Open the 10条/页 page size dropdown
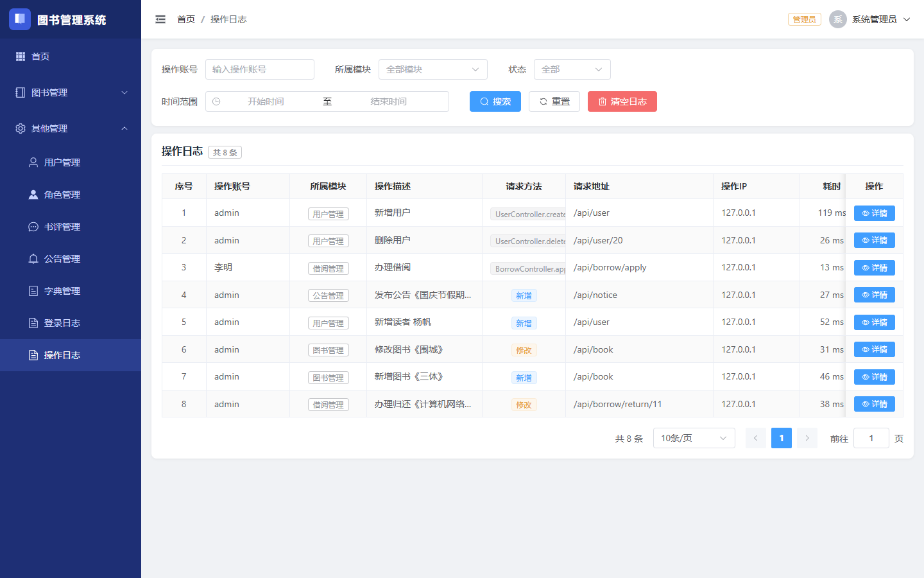The height and width of the screenshot is (578, 924). point(694,438)
